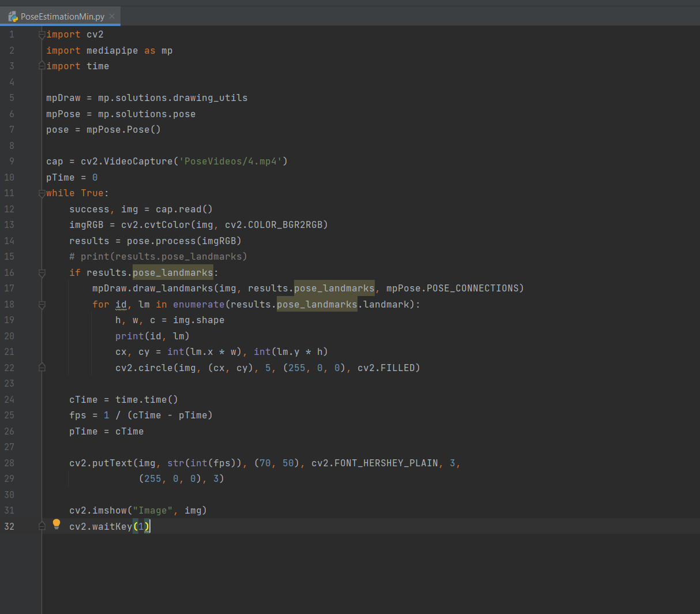Click line number 32 in the gutter
700x614 pixels.
point(9,526)
